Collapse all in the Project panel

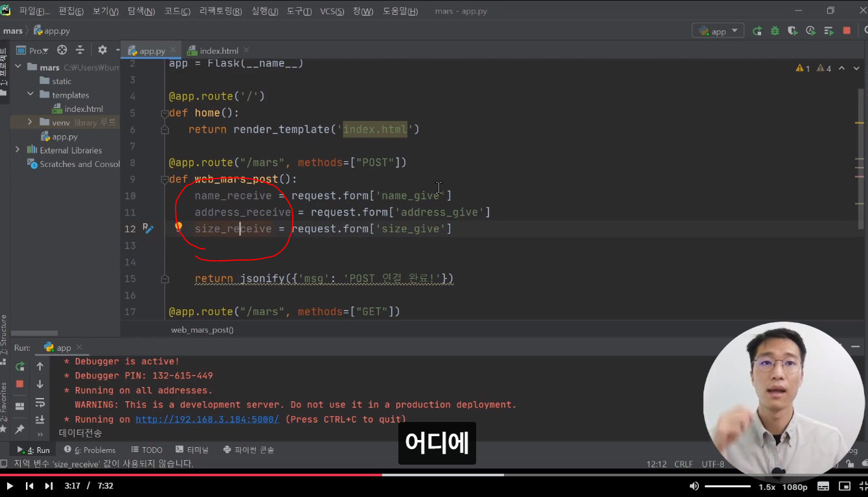[80, 50]
